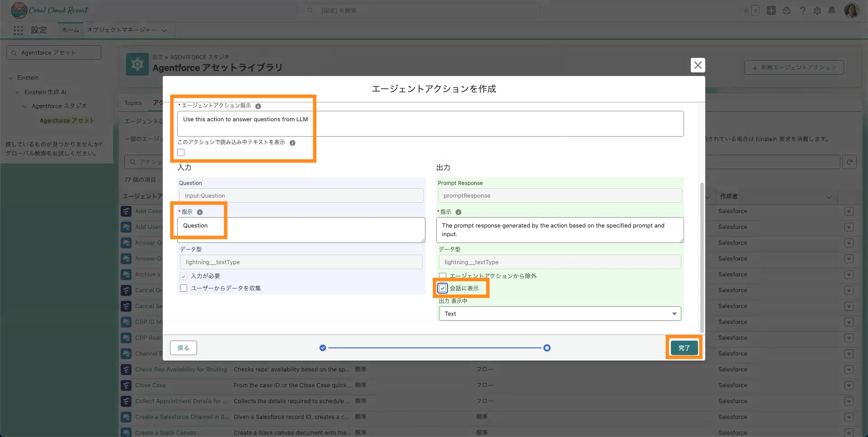Image resolution: width=868 pixels, height=437 pixels.
Task: Switch to the ホーム tab
Action: click(70, 30)
